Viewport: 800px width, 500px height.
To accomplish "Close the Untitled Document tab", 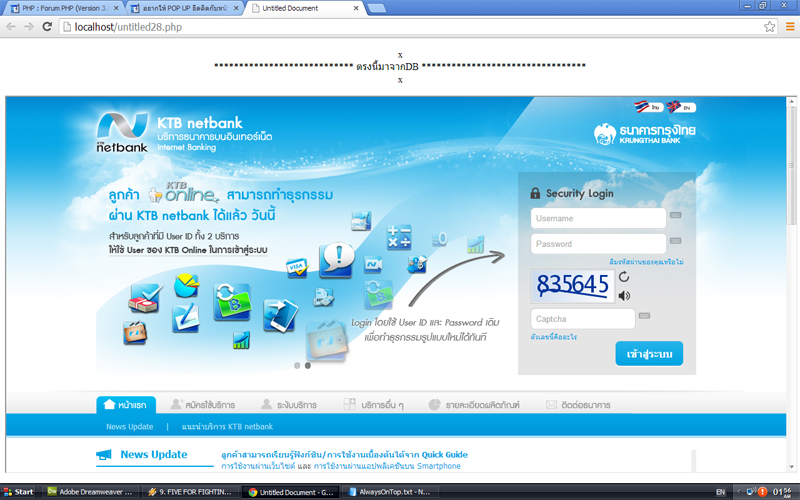I will (356, 8).
